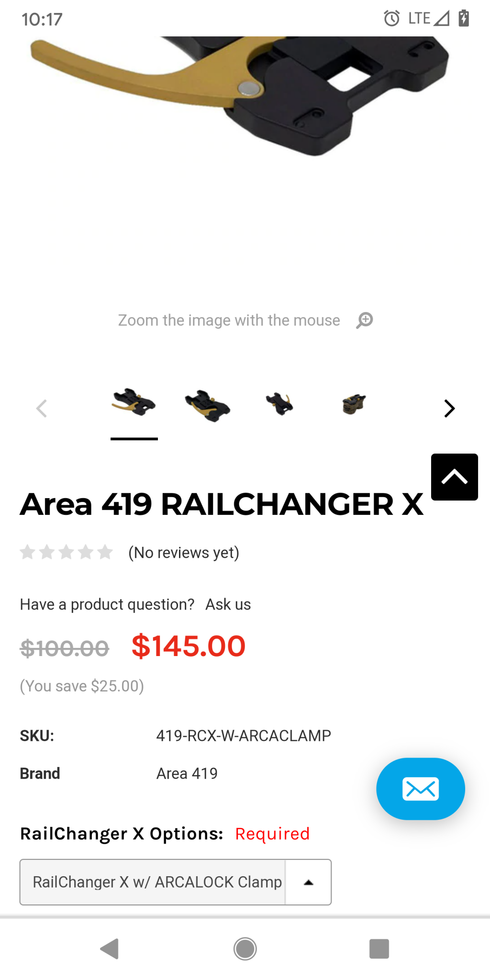490x980 pixels.
Task: Select the fourth product thumbnail
Action: pyautogui.click(x=354, y=404)
